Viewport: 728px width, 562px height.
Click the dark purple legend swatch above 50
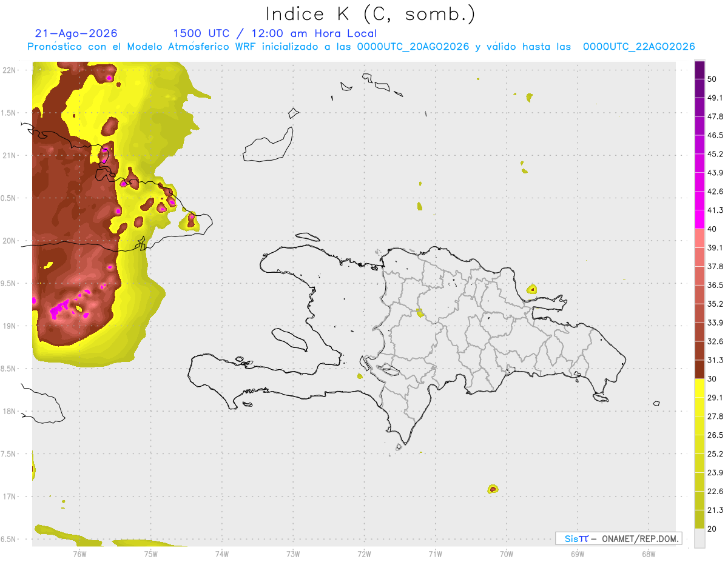[x=699, y=70]
